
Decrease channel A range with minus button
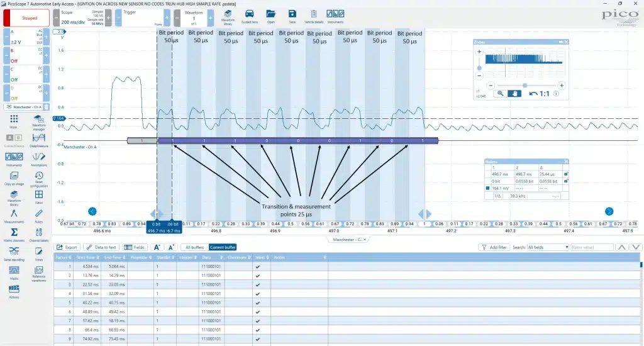(x=6, y=37)
